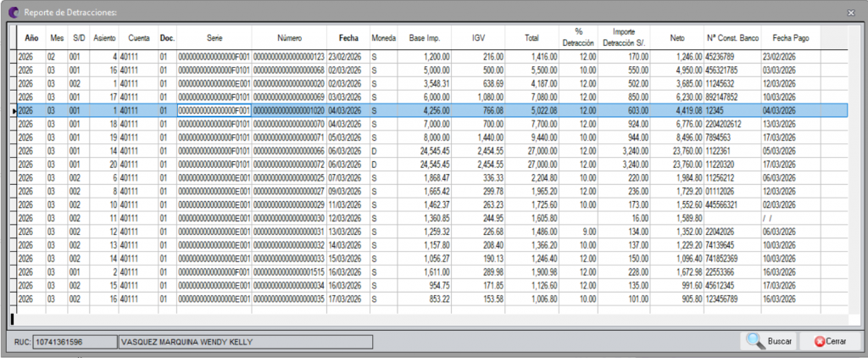Image resolution: width=868 pixels, height=358 pixels.
Task: Click bank constancy cell 1122361
Action: 733,151
